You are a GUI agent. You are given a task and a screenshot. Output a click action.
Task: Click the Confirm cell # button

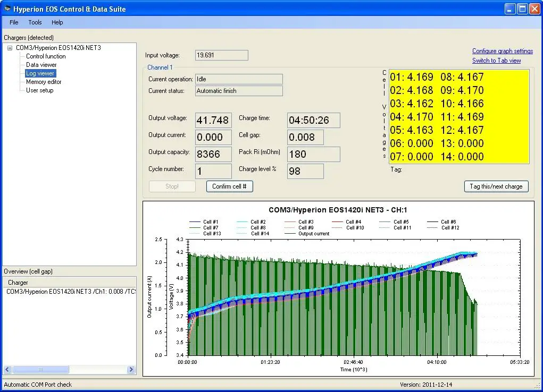[x=230, y=186]
